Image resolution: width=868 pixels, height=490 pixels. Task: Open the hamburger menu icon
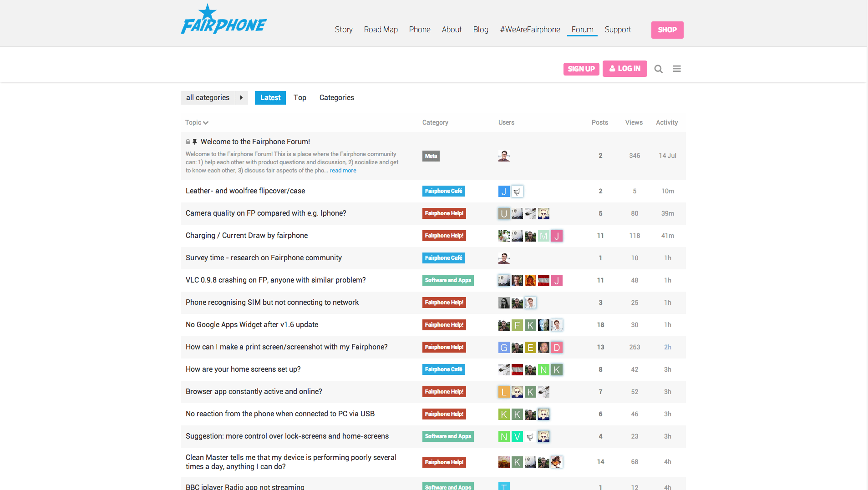tap(677, 69)
